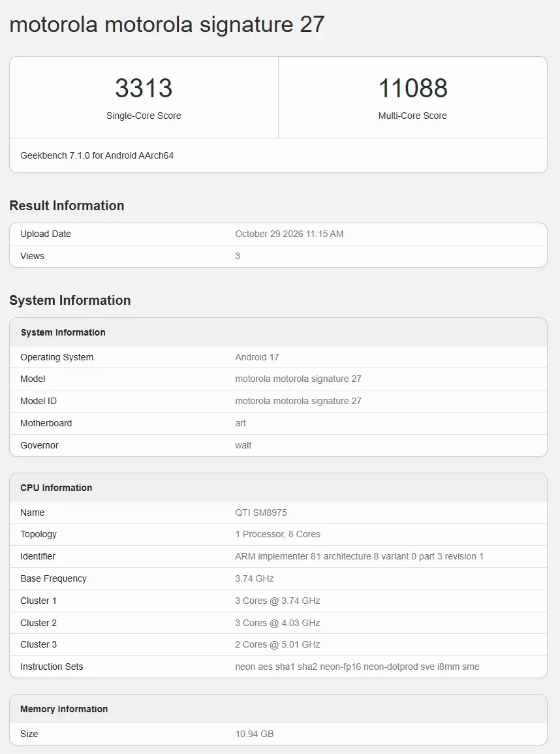The height and width of the screenshot is (754, 560).
Task: Select the governor value 'walt'
Action: point(243,445)
